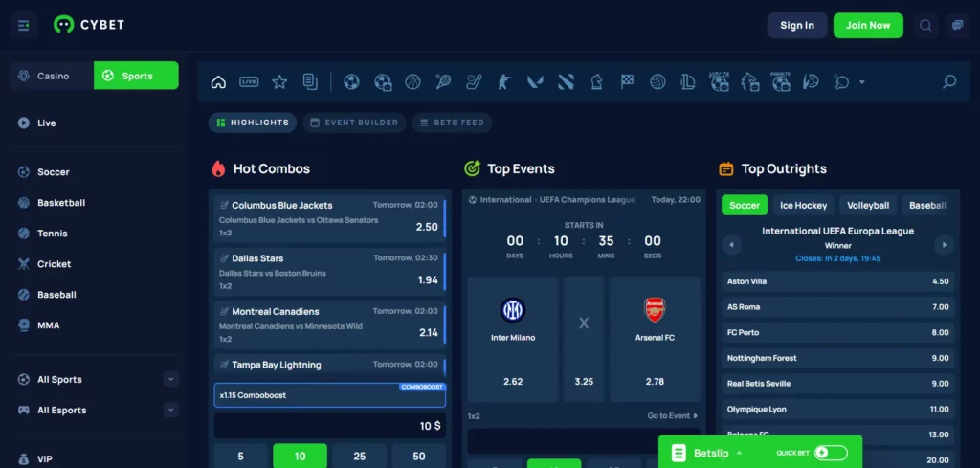Click the Sign In button
This screenshot has width=980, height=468.
[x=797, y=26]
